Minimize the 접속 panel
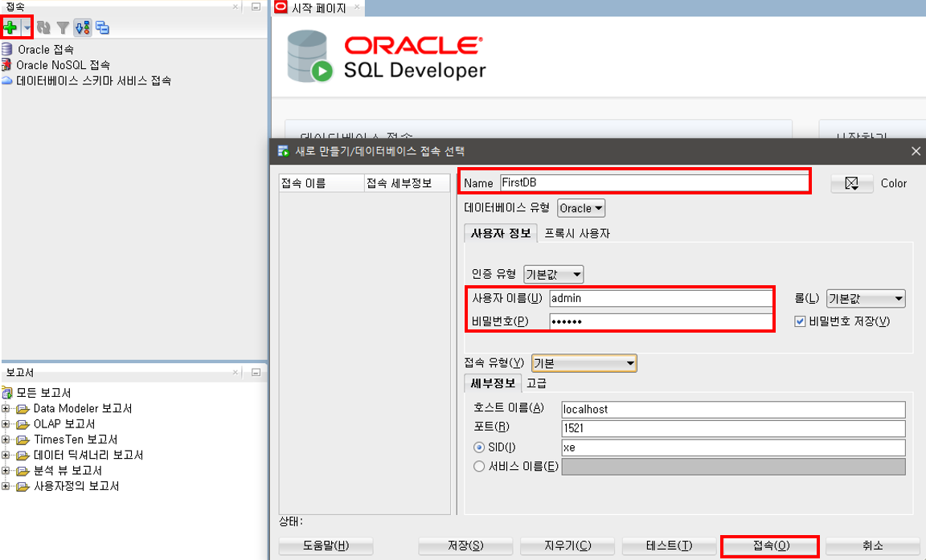 pos(256,6)
